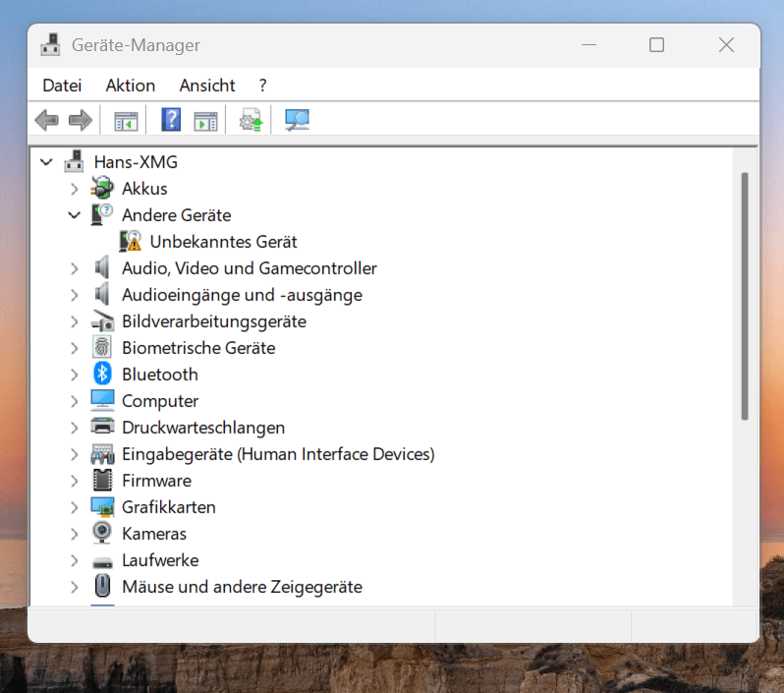784x693 pixels.
Task: Click the Firmware chip icon
Action: (x=102, y=481)
